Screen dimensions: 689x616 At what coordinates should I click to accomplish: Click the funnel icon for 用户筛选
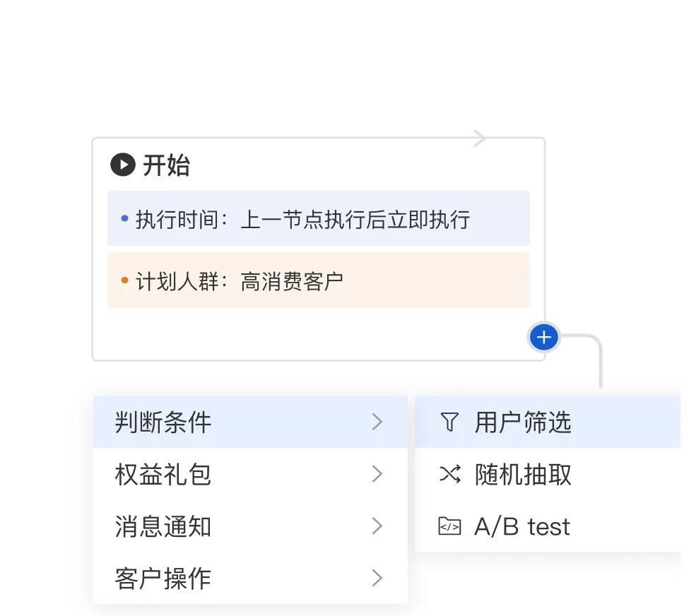449,422
